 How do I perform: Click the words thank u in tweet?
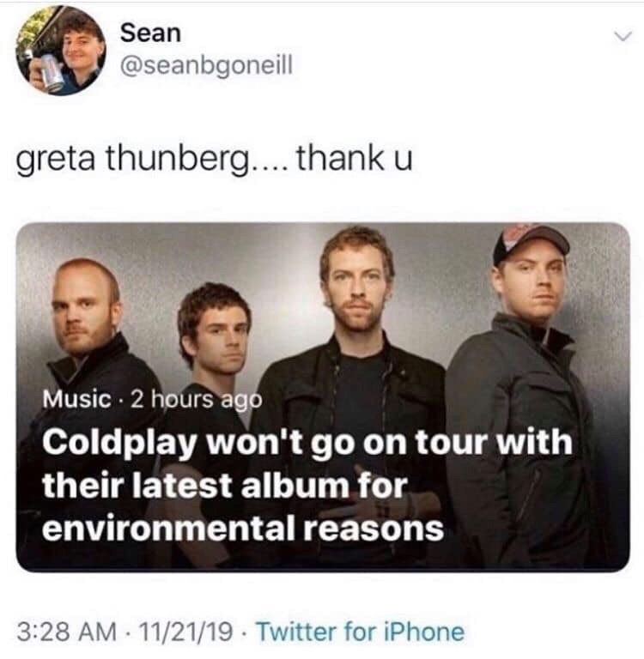pyautogui.click(x=355, y=159)
